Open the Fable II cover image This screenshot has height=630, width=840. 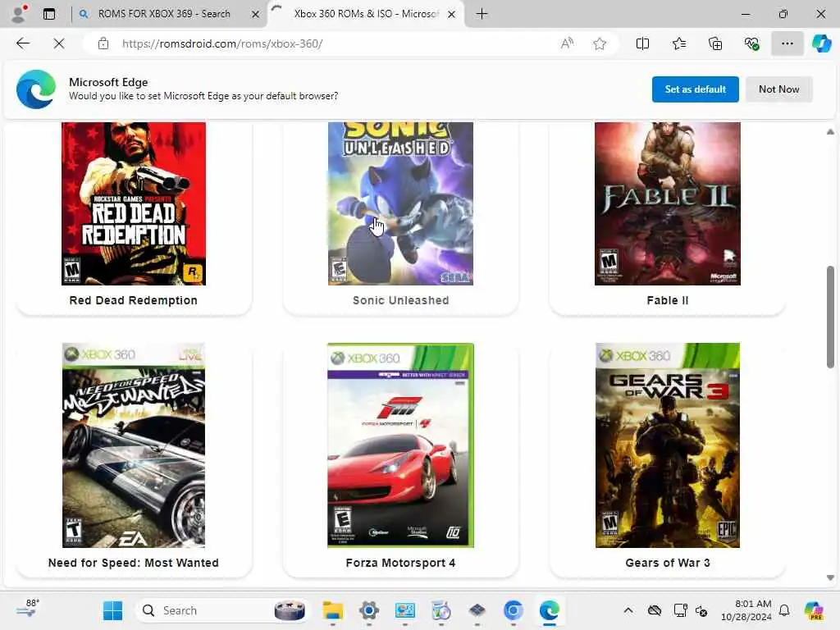[668, 203]
